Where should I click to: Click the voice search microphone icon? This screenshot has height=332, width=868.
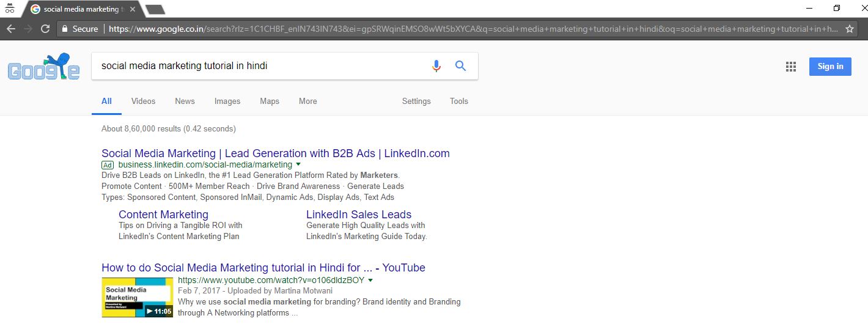tap(436, 66)
